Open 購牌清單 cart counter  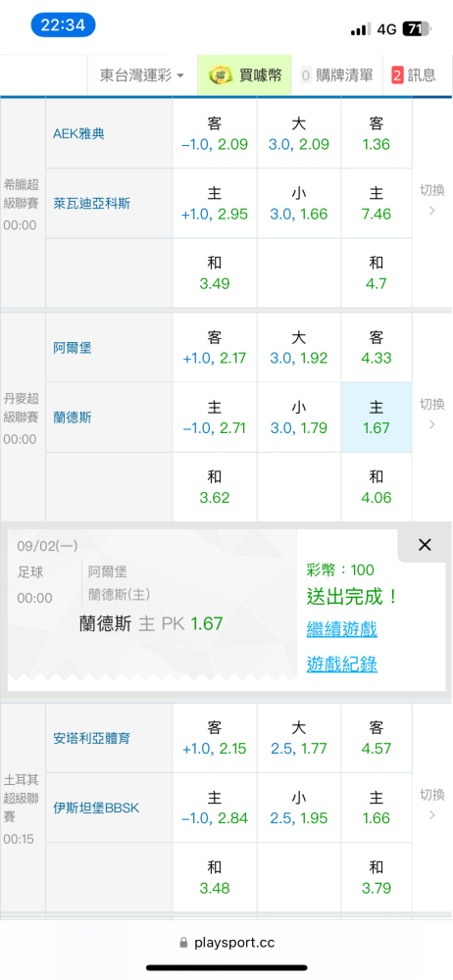pyautogui.click(x=306, y=75)
